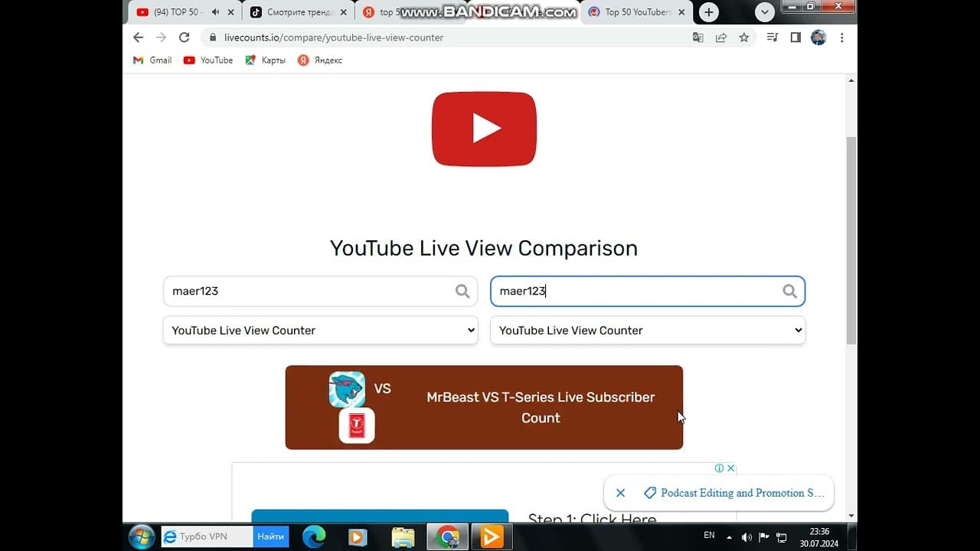Click the address bar URL
980x551 pixels.
pos(334,37)
